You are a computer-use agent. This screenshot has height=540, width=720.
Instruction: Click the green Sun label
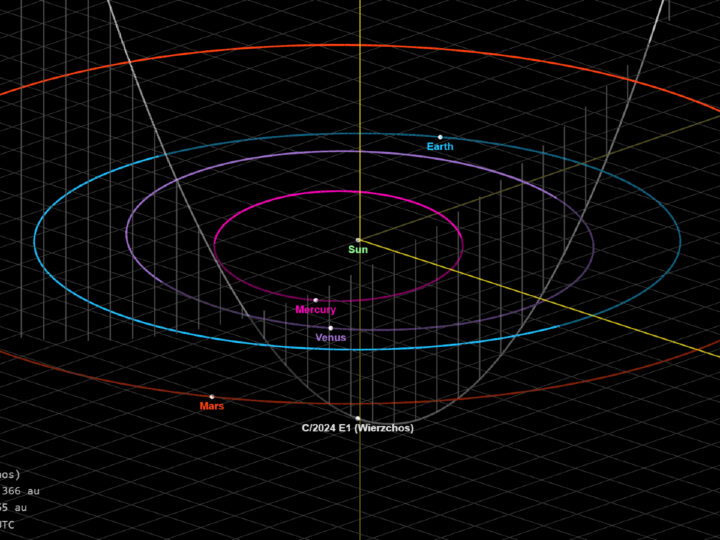pos(358,250)
